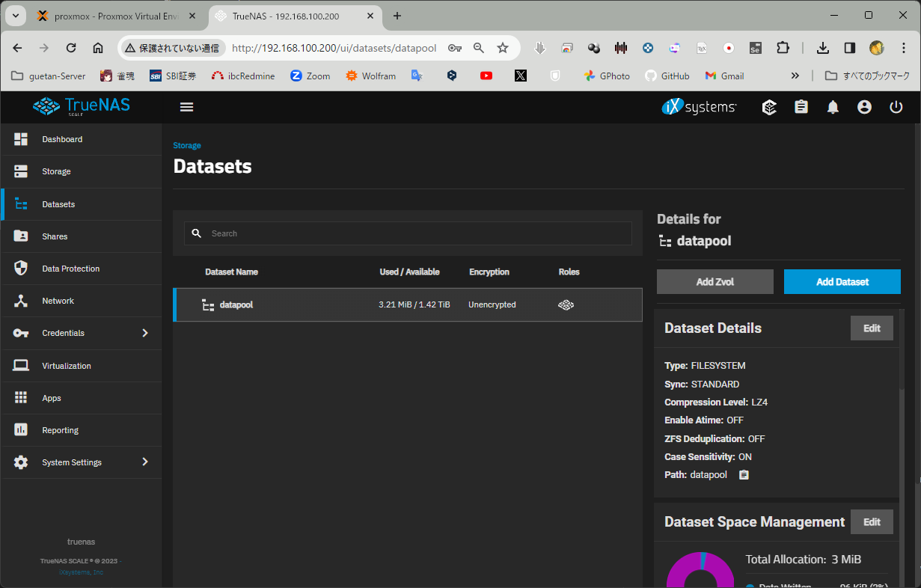Open the alerts bell icon

point(833,107)
